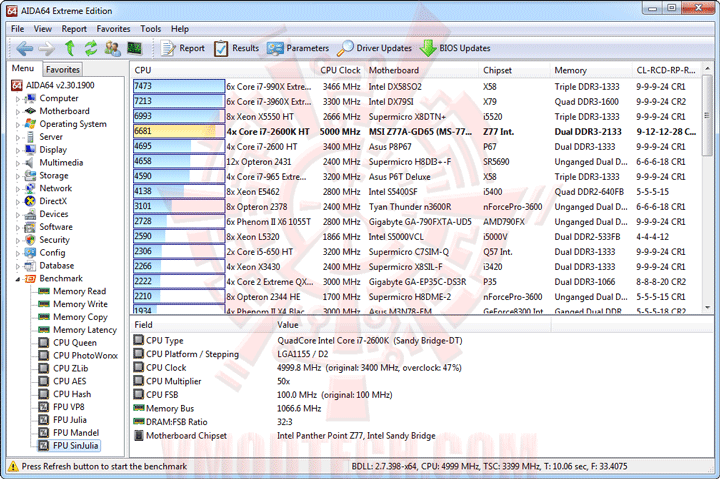720x479 pixels.
Task: Sort by the Memory column header
Action: tap(591, 70)
